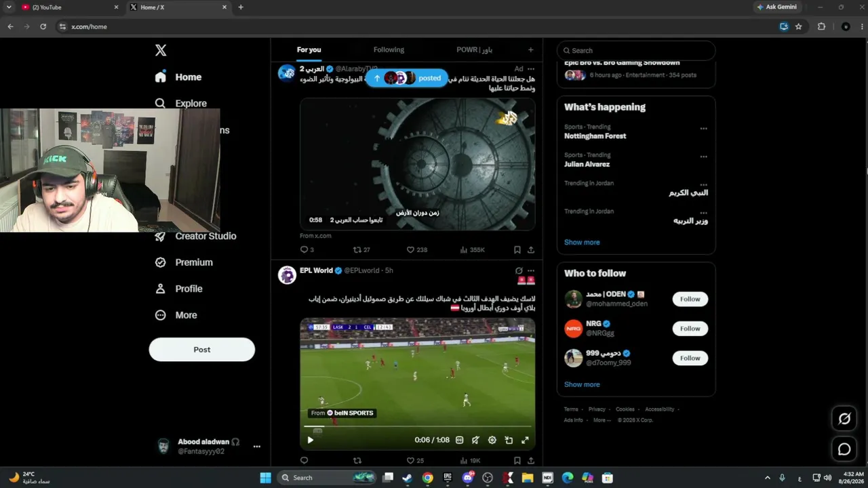Select the For you tab

click(x=309, y=49)
